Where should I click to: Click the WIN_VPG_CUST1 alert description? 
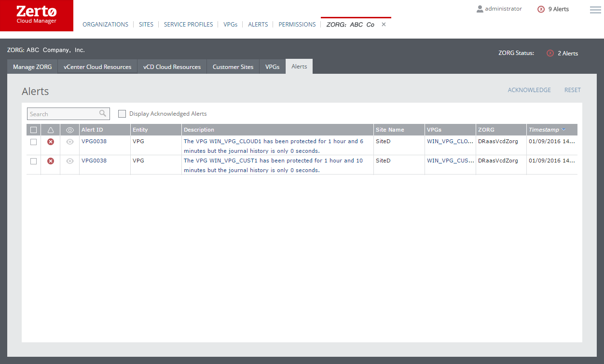tap(273, 165)
